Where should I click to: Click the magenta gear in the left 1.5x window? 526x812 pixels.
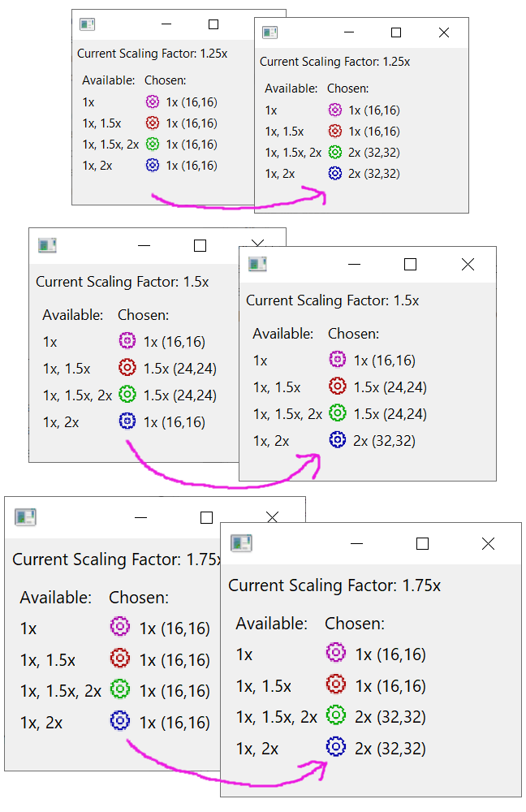click(126, 341)
